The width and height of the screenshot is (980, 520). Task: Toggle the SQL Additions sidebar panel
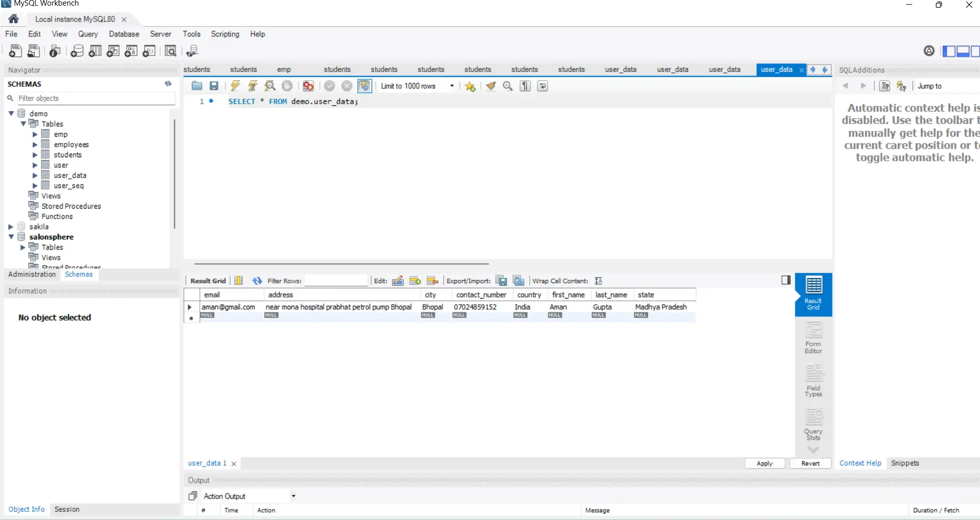[x=977, y=51]
